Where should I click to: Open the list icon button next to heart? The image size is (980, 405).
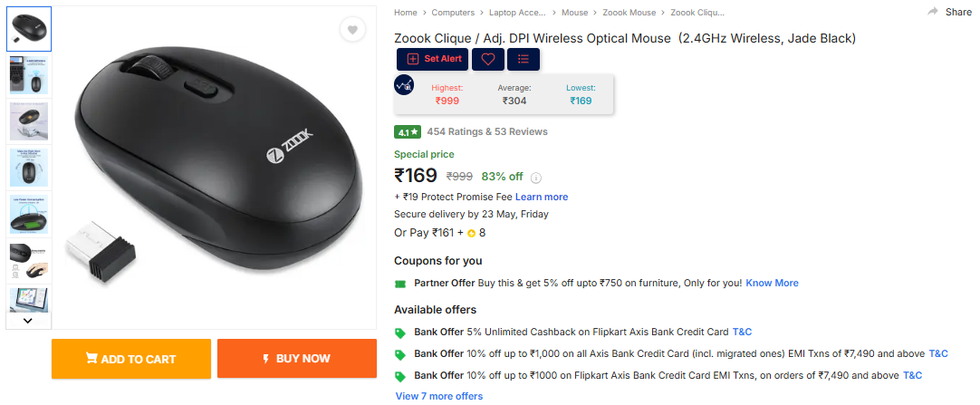(x=524, y=59)
